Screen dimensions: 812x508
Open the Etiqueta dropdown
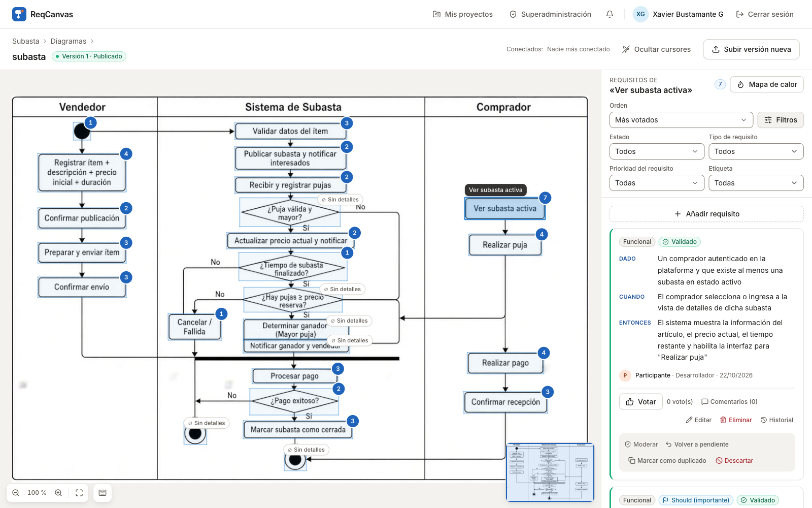(756, 183)
